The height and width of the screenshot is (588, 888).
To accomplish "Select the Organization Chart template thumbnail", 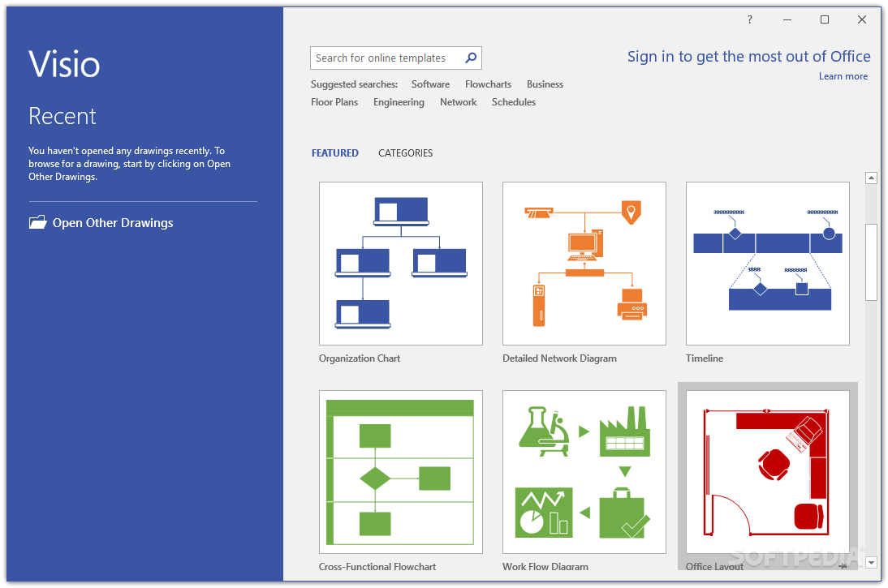I will [400, 263].
